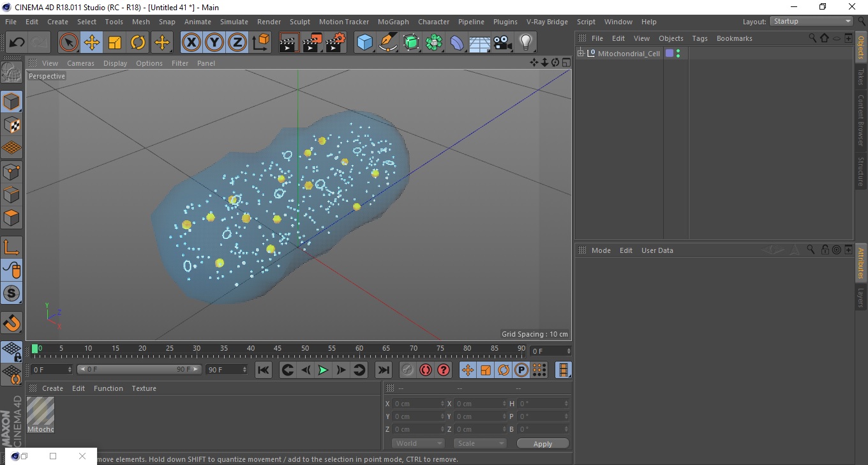868x465 pixels.
Task: Open the Layout Startup dropdown
Action: pos(811,21)
